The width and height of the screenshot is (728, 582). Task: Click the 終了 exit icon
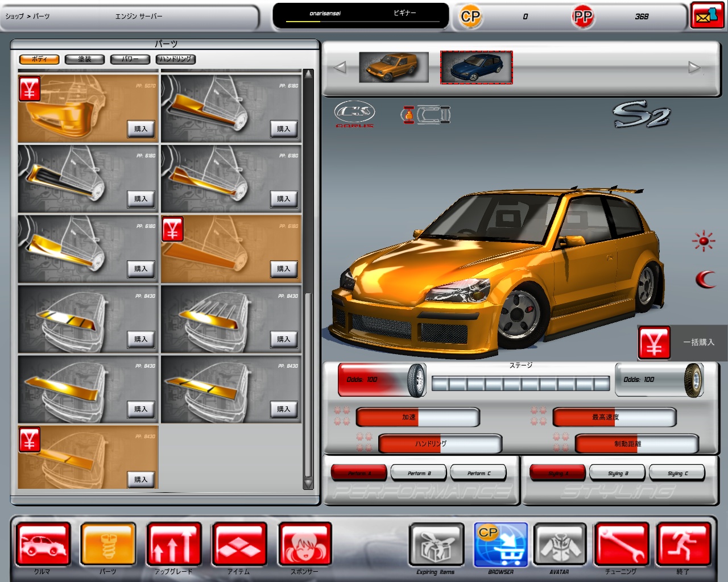tap(683, 544)
